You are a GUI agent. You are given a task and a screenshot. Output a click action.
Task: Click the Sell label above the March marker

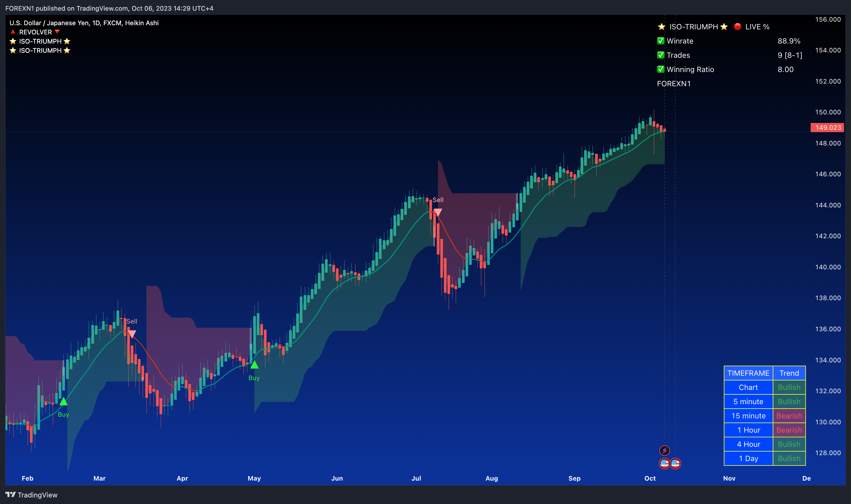[132, 321]
